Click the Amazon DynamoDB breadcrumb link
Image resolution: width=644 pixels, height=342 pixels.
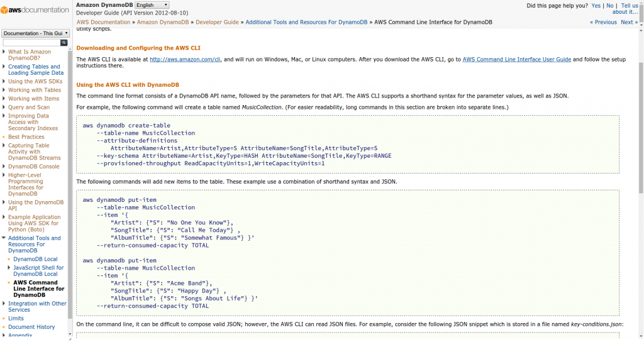163,22
